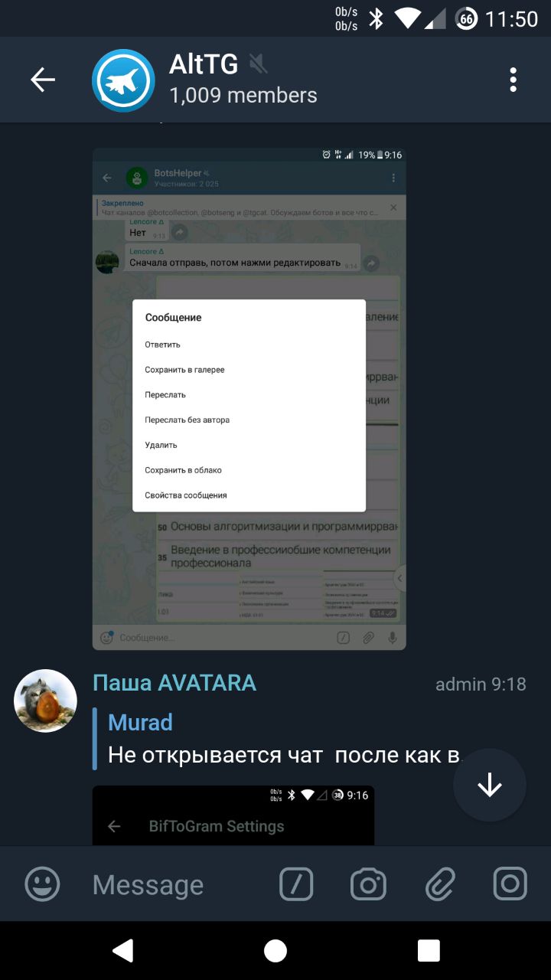Open the AltTG group title info

(x=204, y=64)
